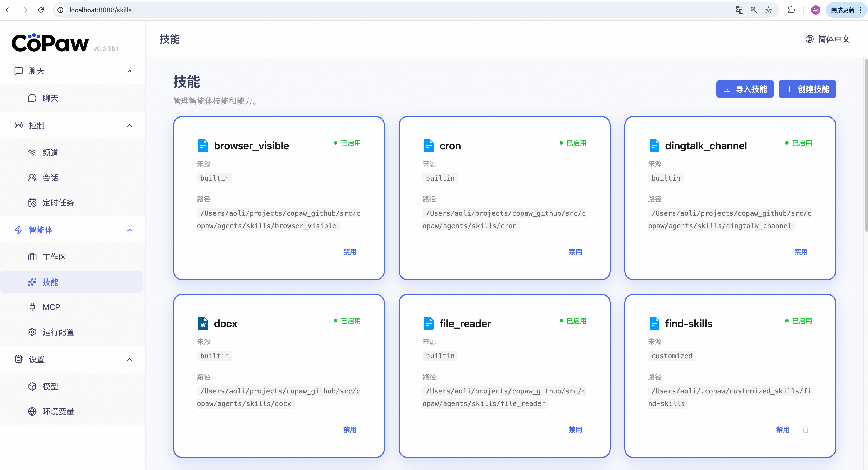This screenshot has width=868, height=470.
Task: Click the file_reader skill file icon
Action: [x=429, y=324]
